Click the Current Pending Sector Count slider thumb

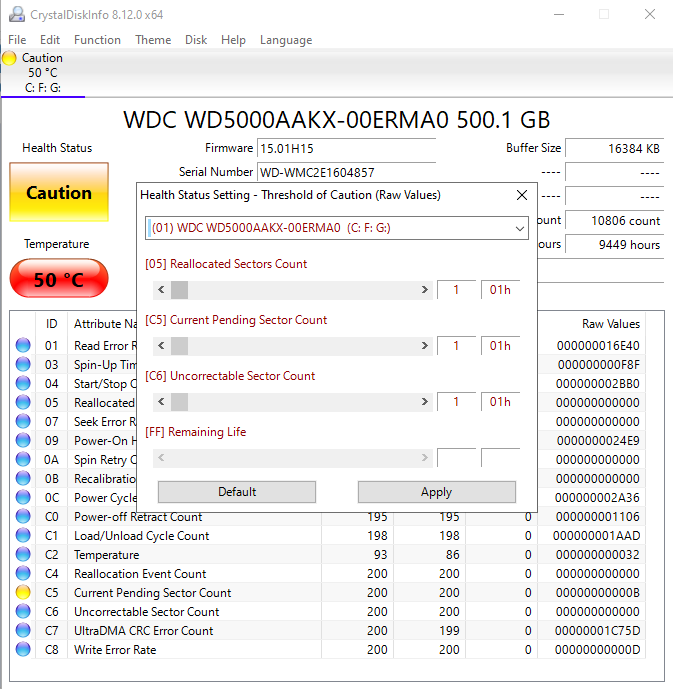tap(179, 346)
